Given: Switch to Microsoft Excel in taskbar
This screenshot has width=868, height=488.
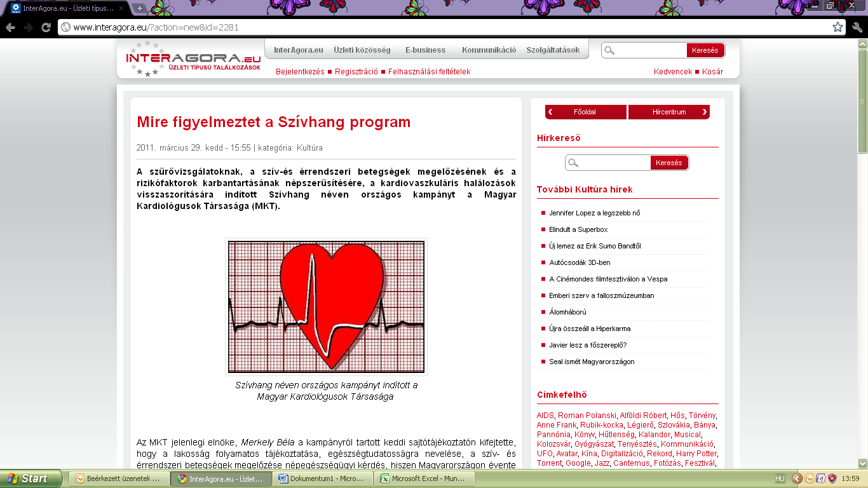Looking at the screenshot, I should [424, 479].
